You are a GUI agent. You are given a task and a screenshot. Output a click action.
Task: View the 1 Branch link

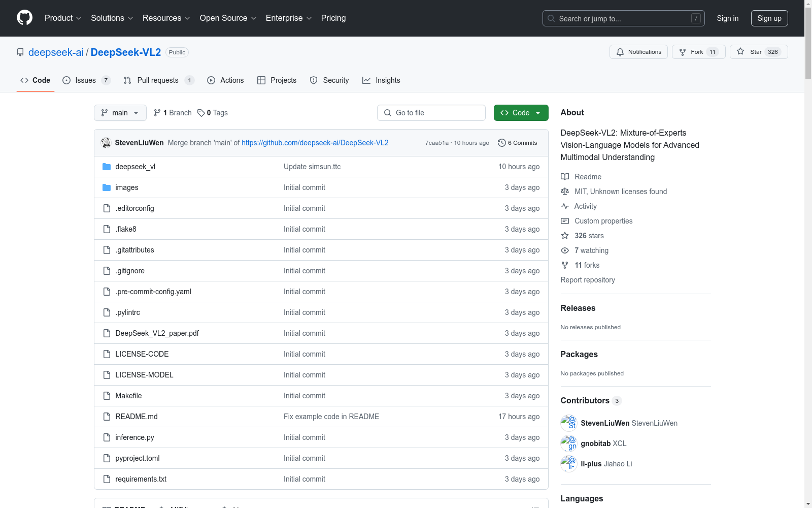point(173,113)
